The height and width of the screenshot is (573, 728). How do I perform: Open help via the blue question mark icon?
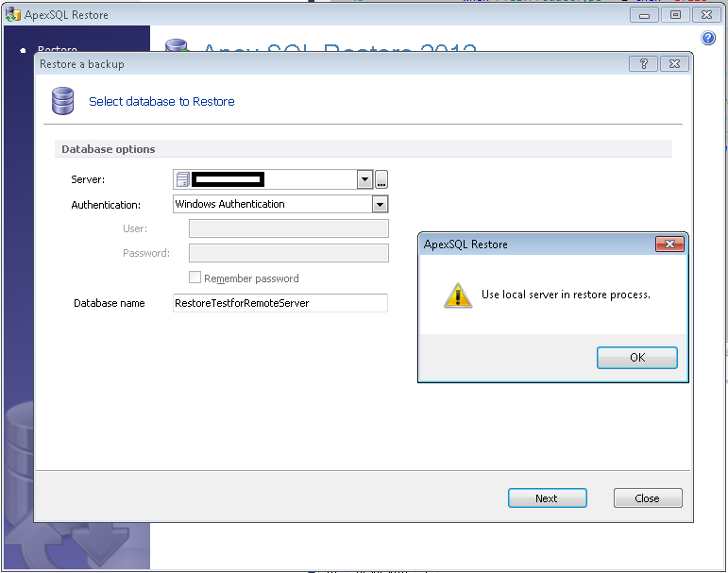[x=708, y=38]
